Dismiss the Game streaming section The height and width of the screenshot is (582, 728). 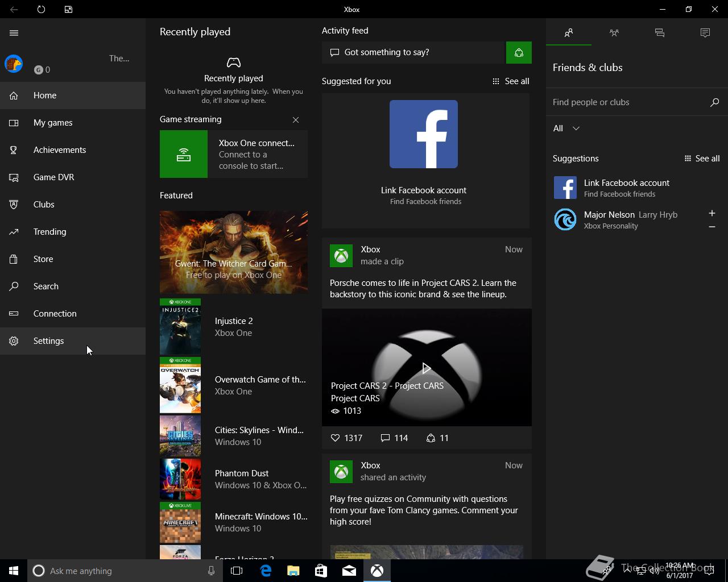point(296,120)
